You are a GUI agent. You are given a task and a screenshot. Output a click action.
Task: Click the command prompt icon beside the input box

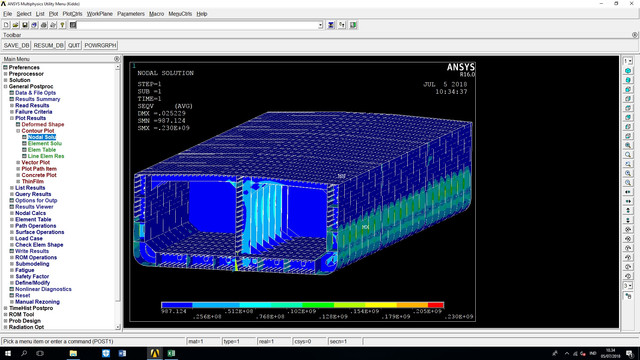73,25
